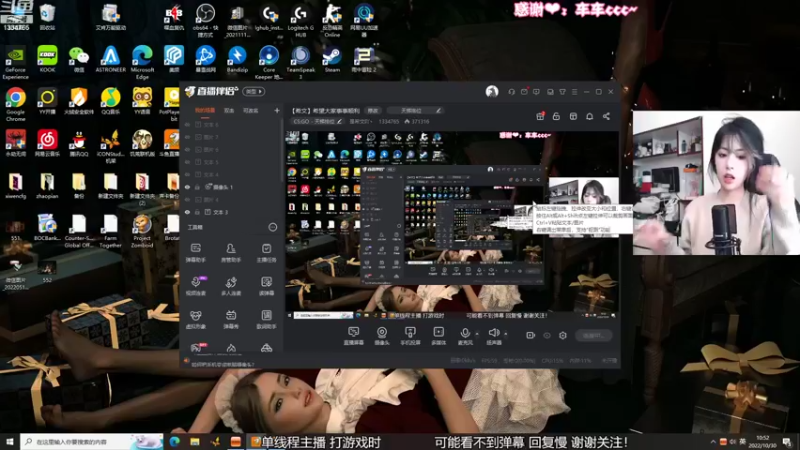Hide the 摄像头 1 source with eye icon
This screenshot has height=450, width=800.
(187, 187)
